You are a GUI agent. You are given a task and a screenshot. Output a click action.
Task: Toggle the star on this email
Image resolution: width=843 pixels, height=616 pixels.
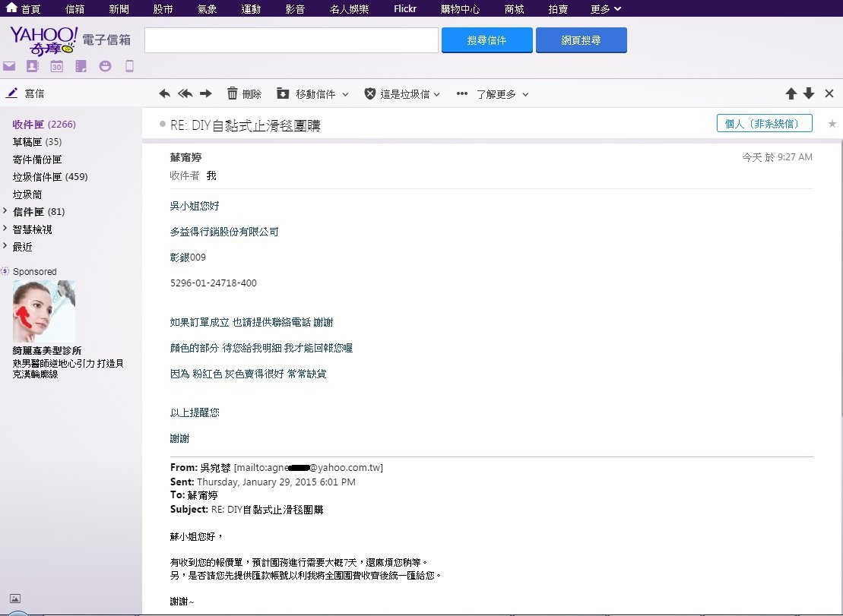[832, 124]
